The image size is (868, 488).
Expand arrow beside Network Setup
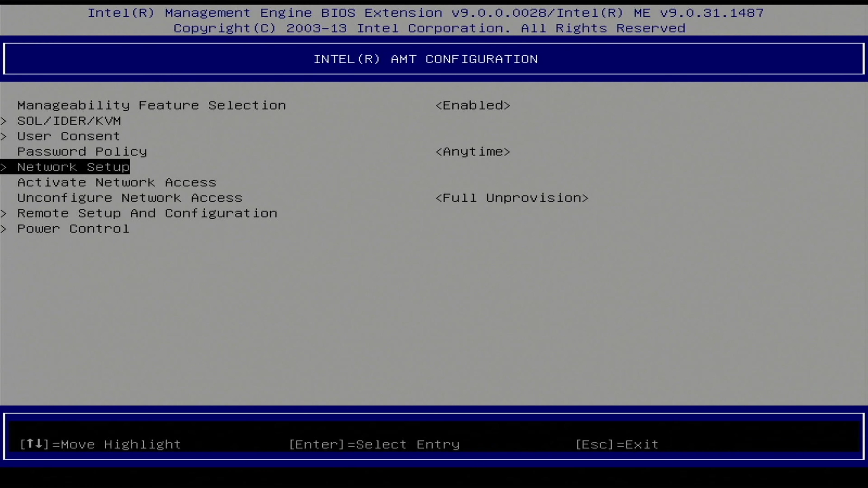tap(4, 167)
